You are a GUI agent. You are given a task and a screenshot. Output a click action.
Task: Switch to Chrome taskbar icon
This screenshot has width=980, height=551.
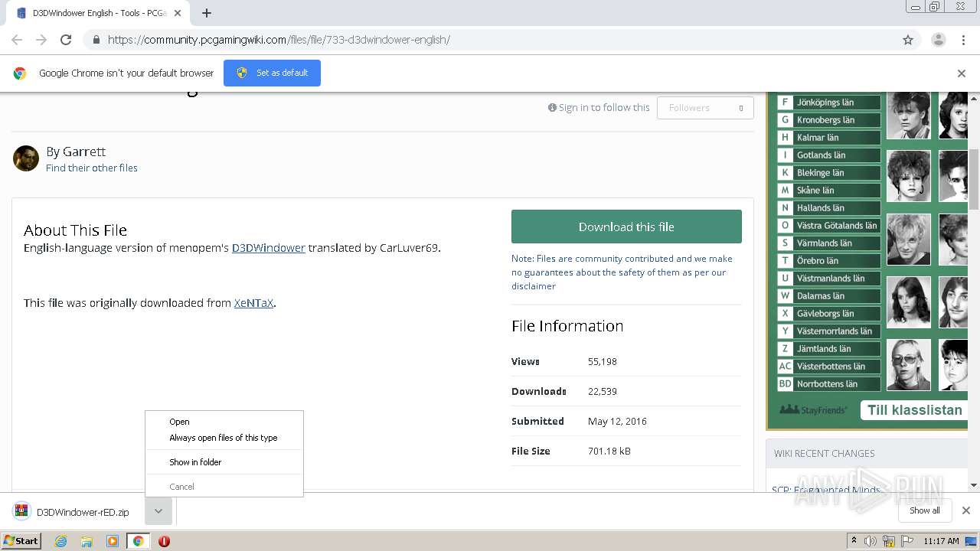click(x=138, y=541)
